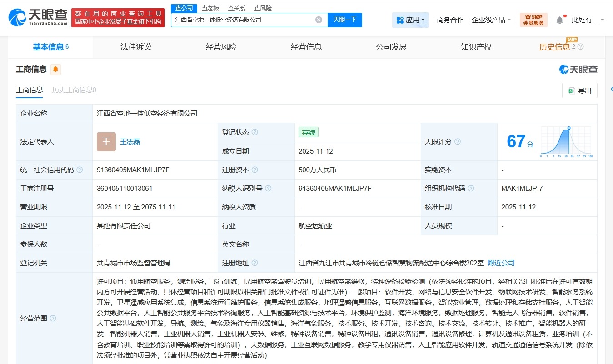
Task: Switch to the 法律诉讼 tab
Action: tap(135, 47)
